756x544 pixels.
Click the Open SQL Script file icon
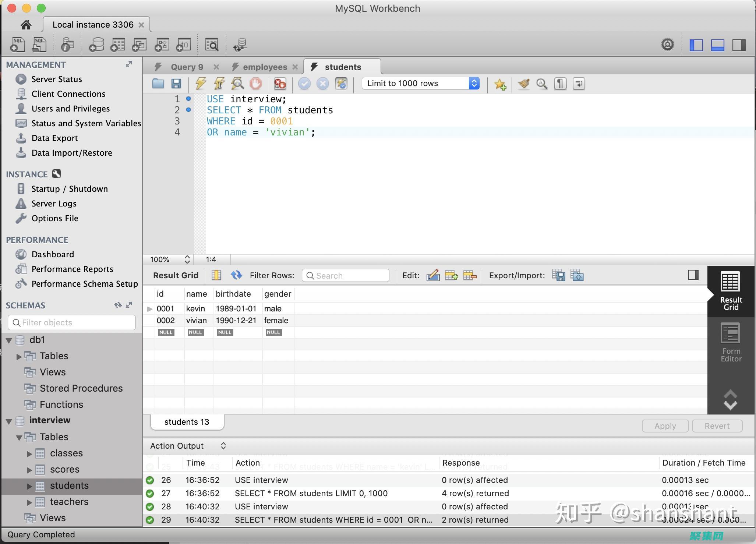158,83
